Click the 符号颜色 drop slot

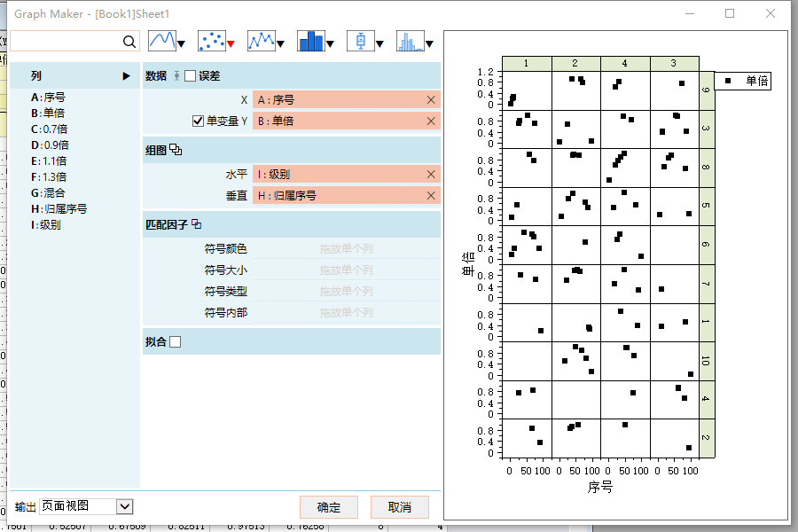(346, 248)
